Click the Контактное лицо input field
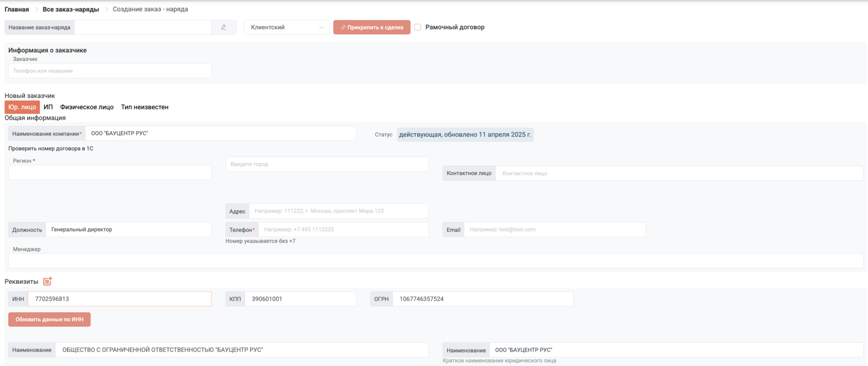 pyautogui.click(x=679, y=173)
